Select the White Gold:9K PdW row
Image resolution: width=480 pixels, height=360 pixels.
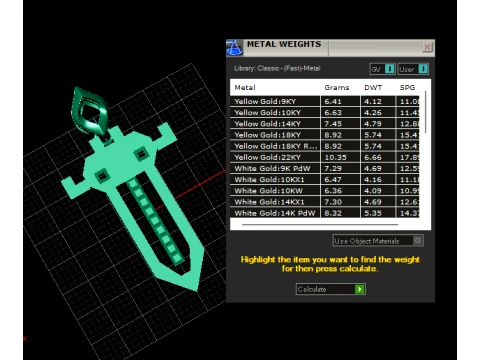tap(324, 168)
